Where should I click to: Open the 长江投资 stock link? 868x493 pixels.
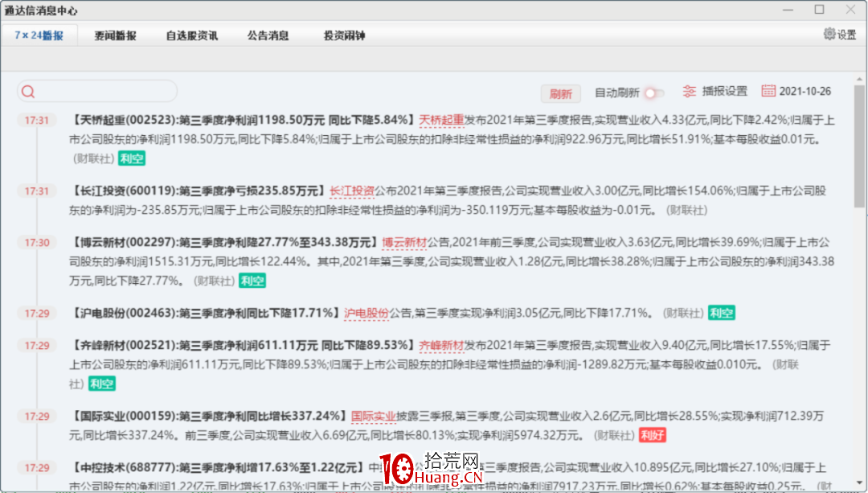tap(352, 191)
